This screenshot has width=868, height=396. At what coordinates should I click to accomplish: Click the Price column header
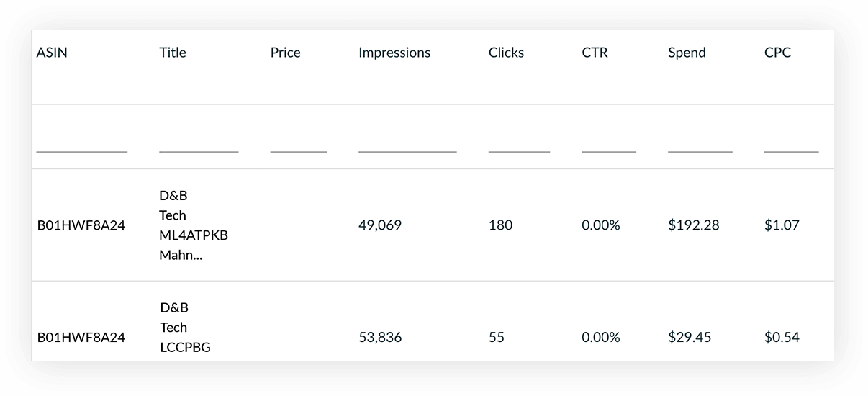pos(285,53)
